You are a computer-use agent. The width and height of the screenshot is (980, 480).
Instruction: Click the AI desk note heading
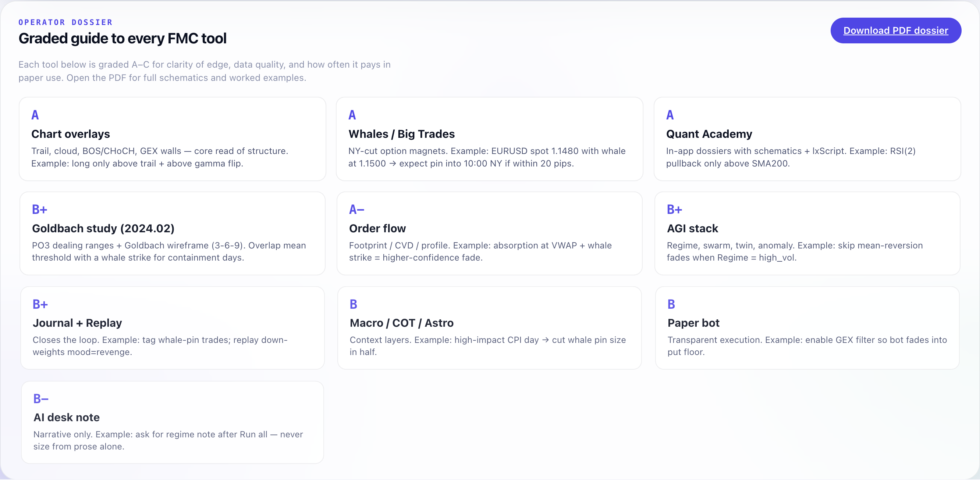coord(67,417)
